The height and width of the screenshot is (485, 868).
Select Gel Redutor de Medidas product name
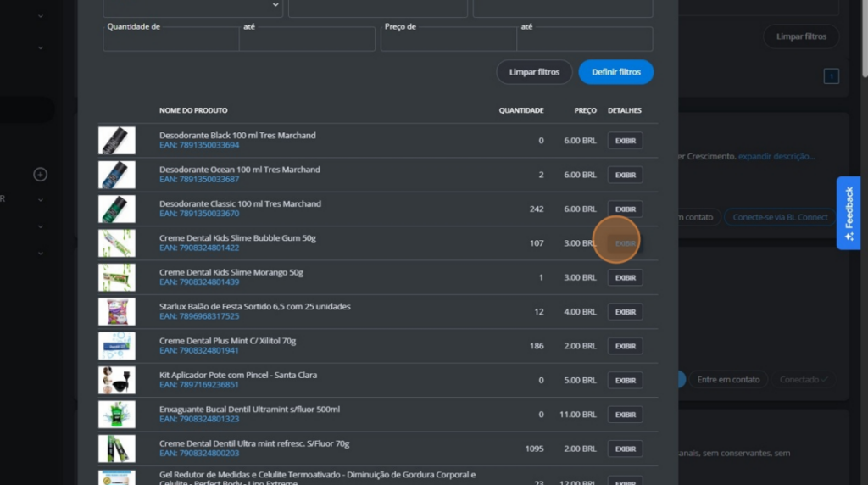[x=317, y=479]
